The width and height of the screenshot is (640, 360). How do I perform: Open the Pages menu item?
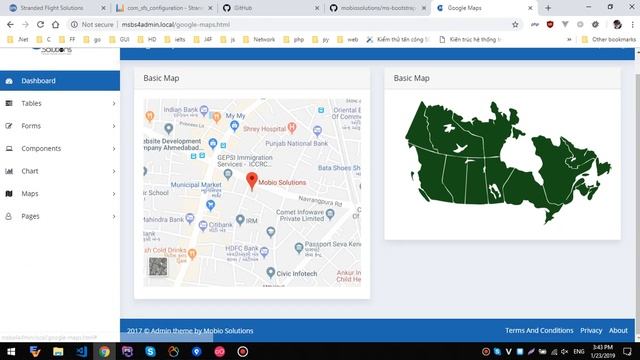(x=60, y=216)
